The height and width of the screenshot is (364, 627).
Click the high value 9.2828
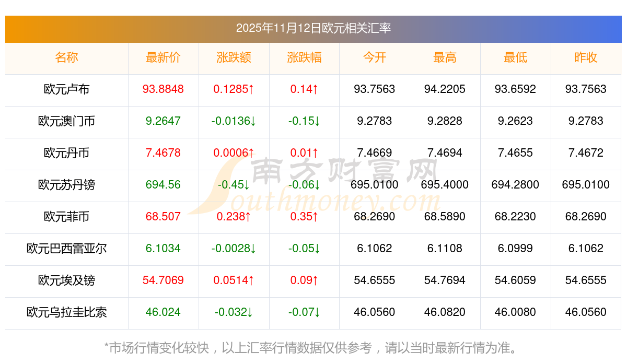click(x=445, y=121)
